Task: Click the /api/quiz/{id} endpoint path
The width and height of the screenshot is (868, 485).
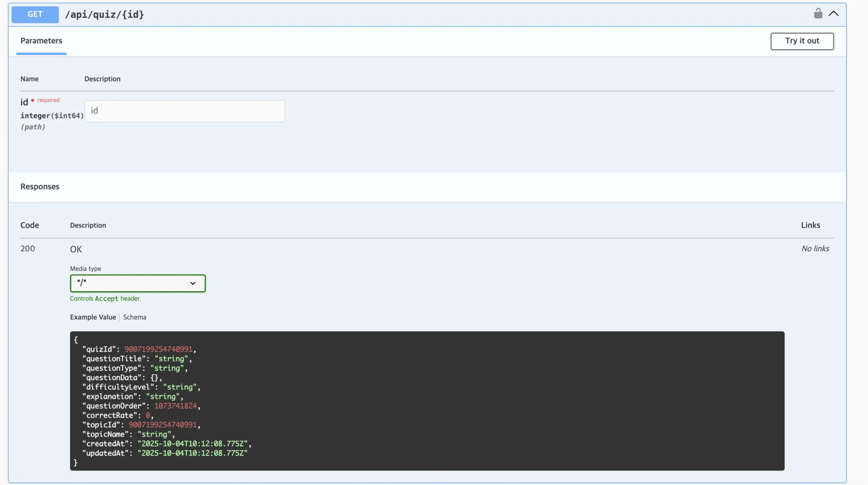Action: click(x=105, y=15)
